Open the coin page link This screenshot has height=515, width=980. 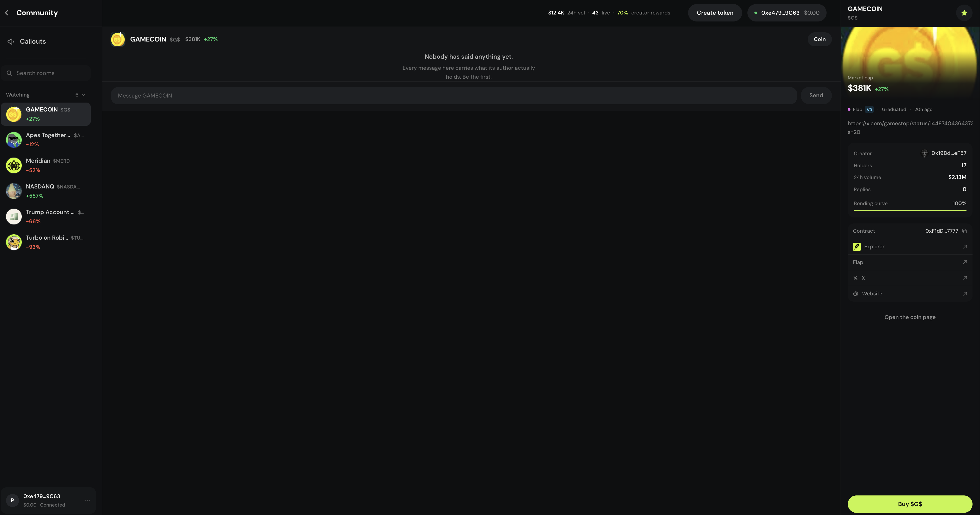[910, 317]
